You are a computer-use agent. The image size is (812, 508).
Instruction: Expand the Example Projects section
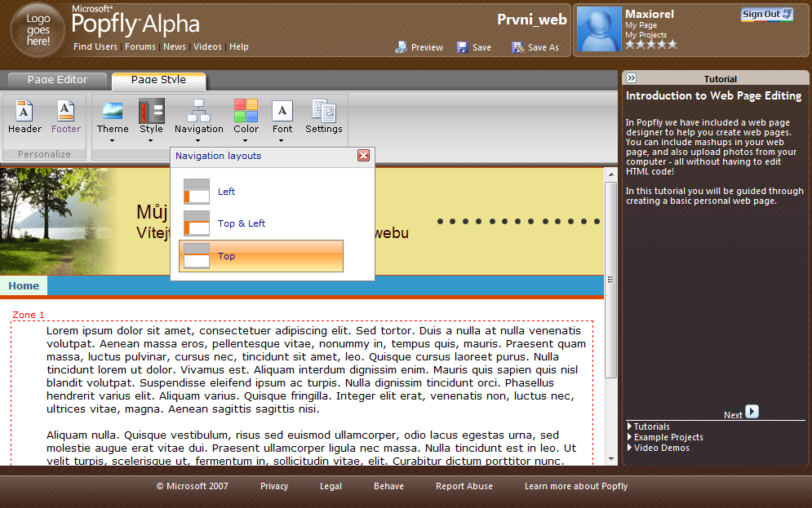tap(668, 437)
